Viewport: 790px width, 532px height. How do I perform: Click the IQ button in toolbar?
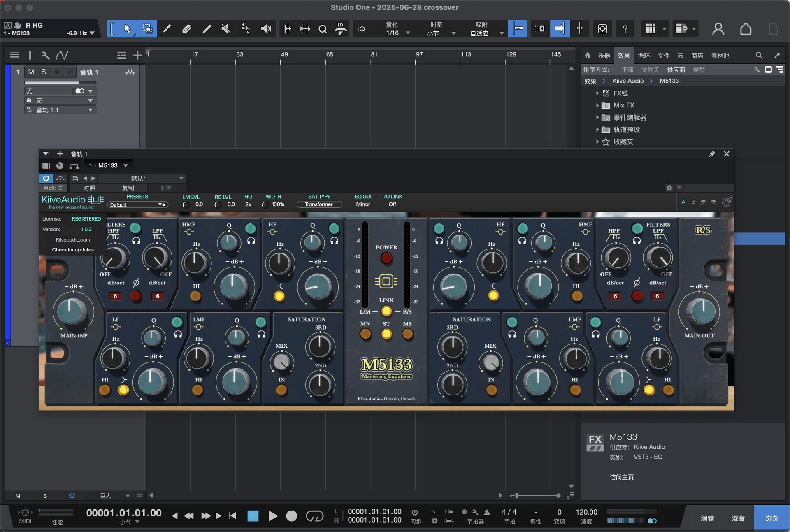click(361, 29)
